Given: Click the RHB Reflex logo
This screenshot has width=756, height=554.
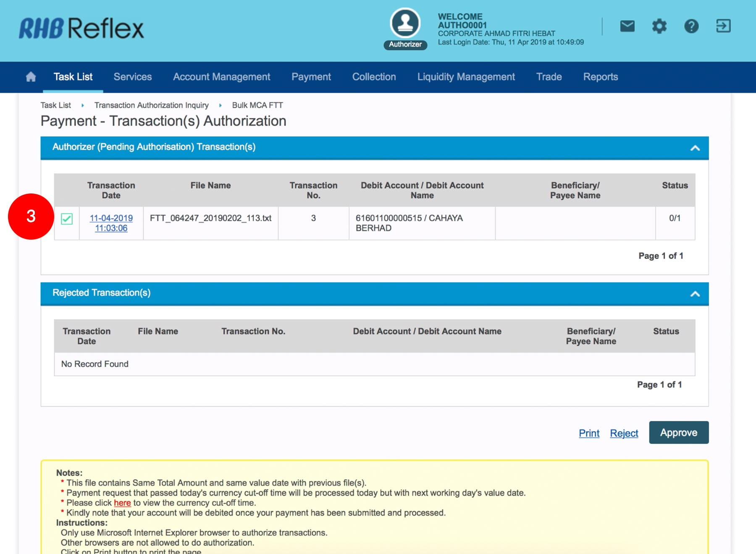Looking at the screenshot, I should (x=81, y=29).
